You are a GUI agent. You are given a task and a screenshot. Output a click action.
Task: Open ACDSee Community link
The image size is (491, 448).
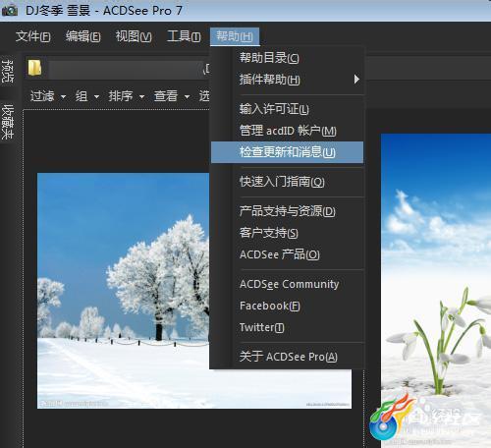[x=287, y=284]
